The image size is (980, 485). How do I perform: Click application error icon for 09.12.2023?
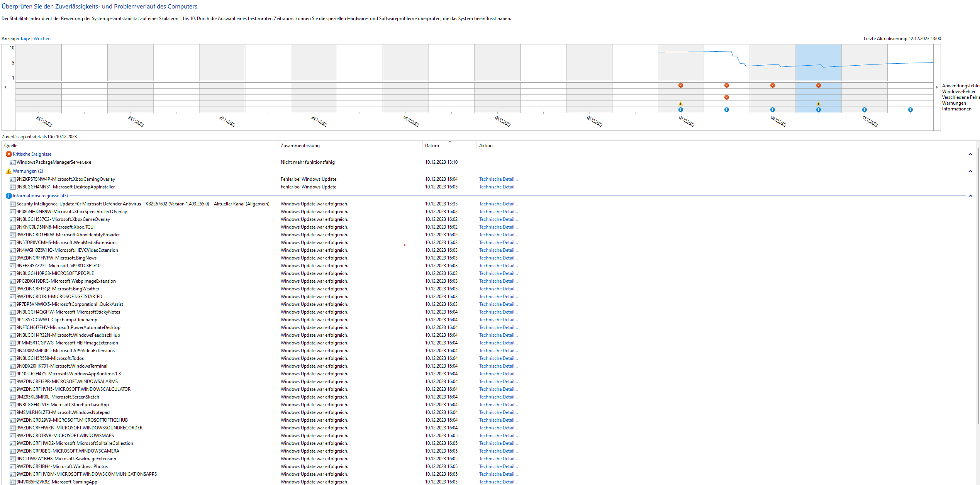click(773, 85)
